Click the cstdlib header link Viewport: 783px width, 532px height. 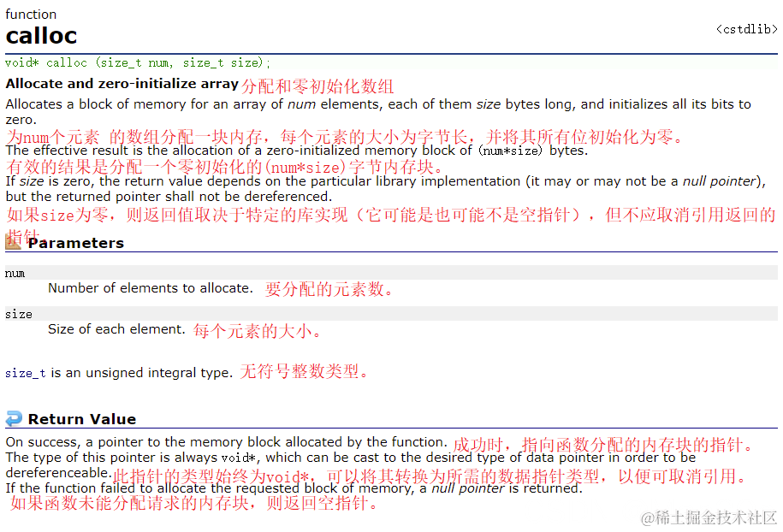pyautogui.click(x=746, y=29)
